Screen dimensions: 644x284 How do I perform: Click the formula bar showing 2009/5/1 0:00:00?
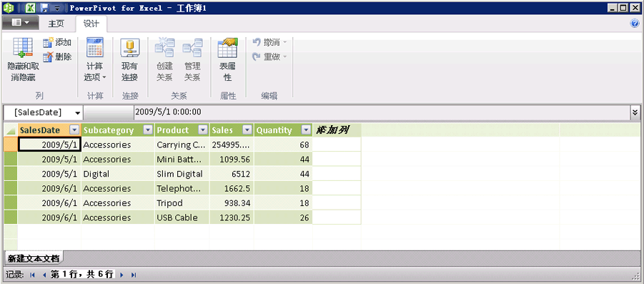coord(382,112)
